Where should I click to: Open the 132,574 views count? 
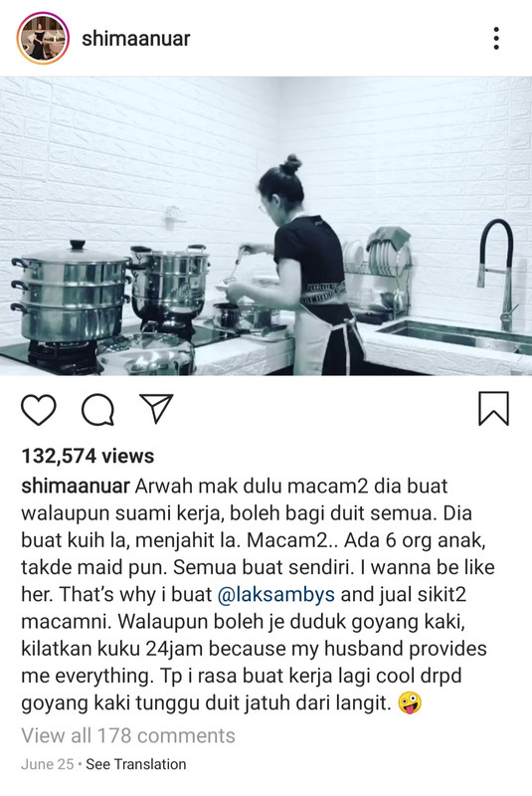tap(88, 456)
